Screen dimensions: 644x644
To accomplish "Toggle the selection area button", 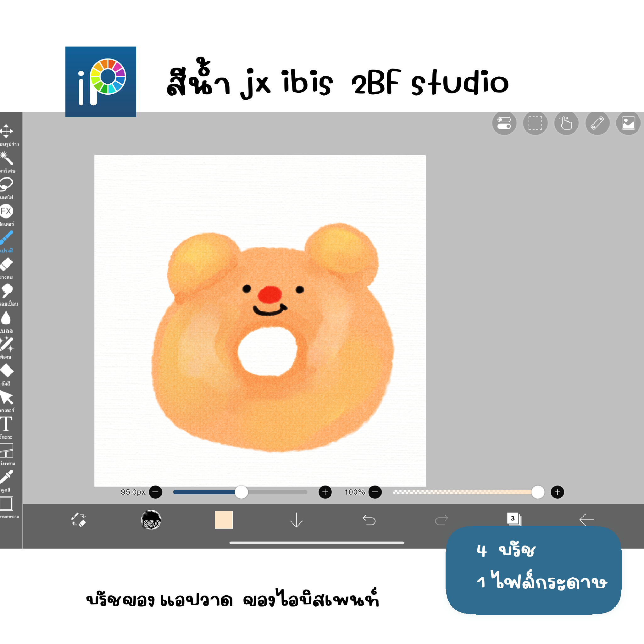I will (535, 123).
